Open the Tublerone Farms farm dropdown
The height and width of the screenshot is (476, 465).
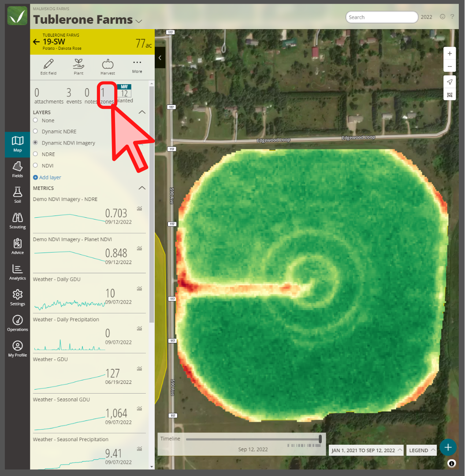(x=139, y=21)
